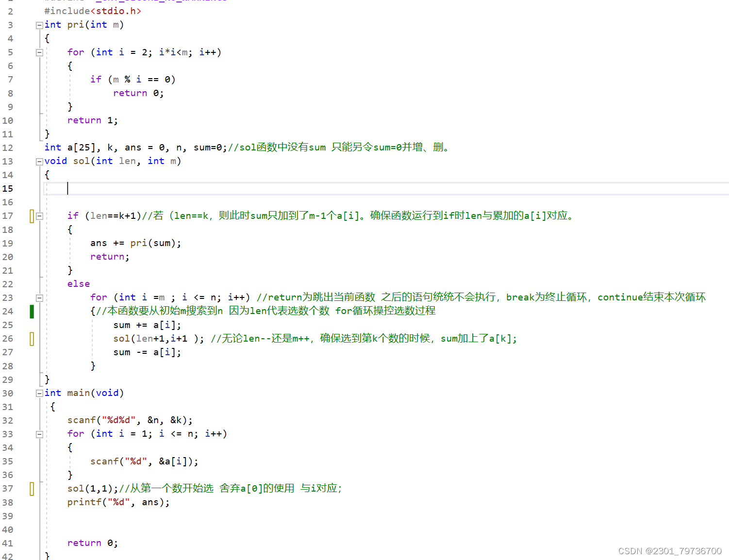Screen dimensions: 729x560
Task: Click the #include<stdio.h> text
Action: coord(93,11)
